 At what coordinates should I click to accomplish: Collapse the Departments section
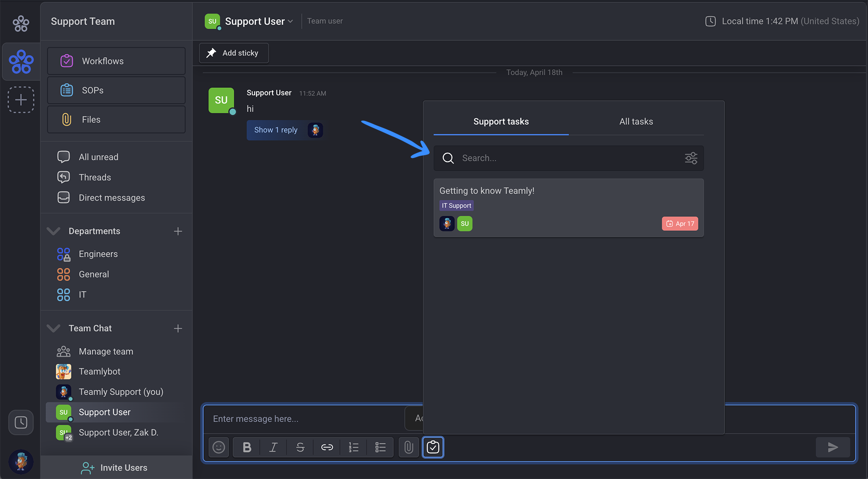[54, 231]
